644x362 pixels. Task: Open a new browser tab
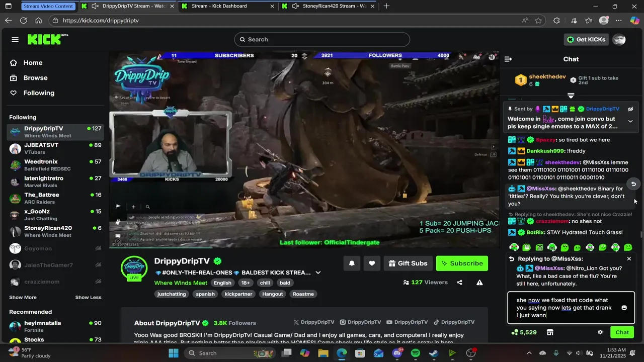pos(386,6)
